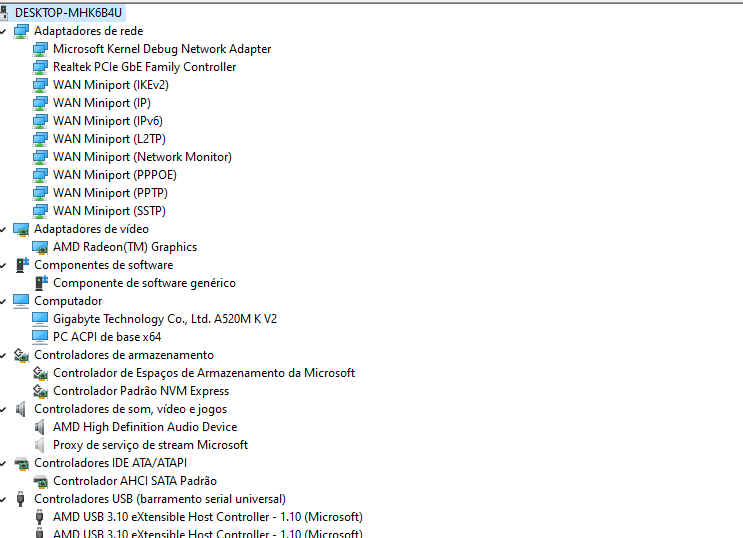
Task: Select Microsoft Kernel Debug Network Adapter
Action: point(162,49)
